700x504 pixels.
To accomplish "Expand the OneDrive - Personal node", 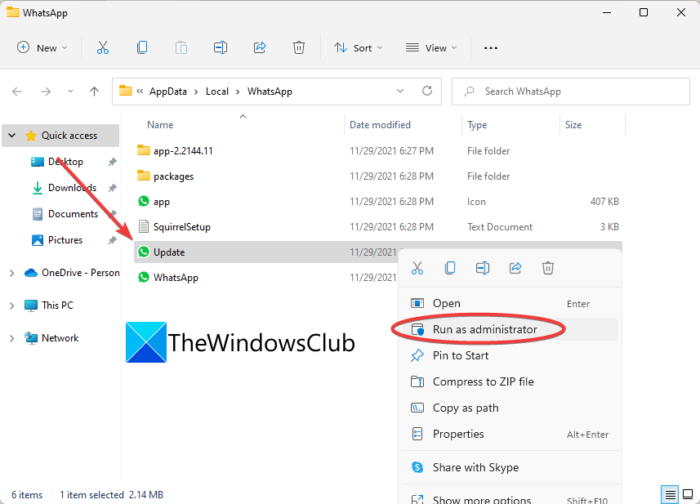I will click(x=12, y=273).
